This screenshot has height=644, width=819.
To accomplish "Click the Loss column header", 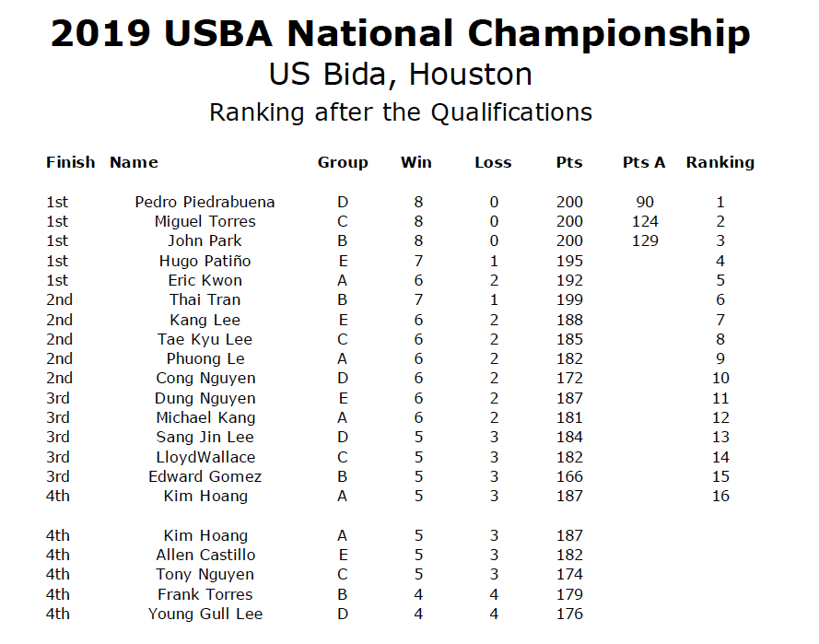I will 493,162.
